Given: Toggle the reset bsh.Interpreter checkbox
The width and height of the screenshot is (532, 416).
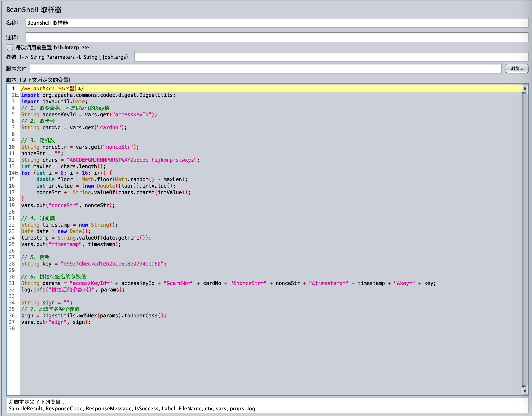Looking at the screenshot, I should coord(10,47).
